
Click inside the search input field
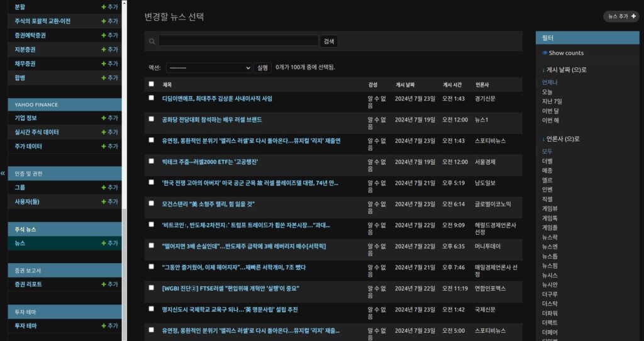pyautogui.click(x=238, y=41)
